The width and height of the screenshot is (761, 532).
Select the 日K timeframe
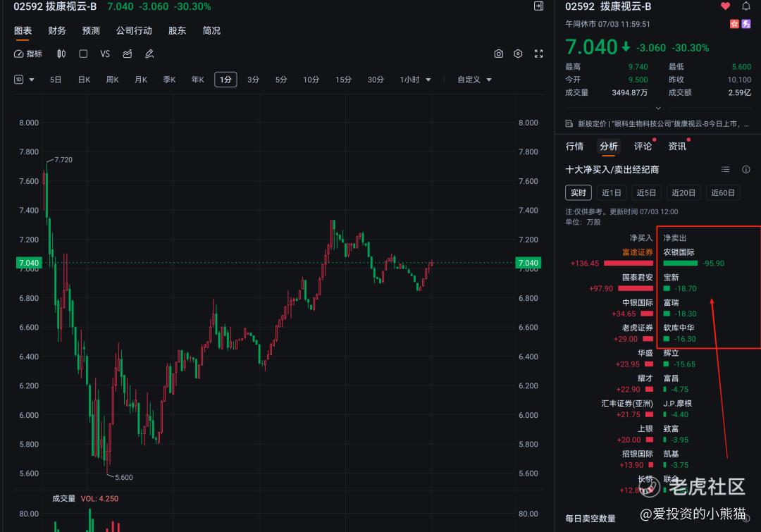point(84,80)
